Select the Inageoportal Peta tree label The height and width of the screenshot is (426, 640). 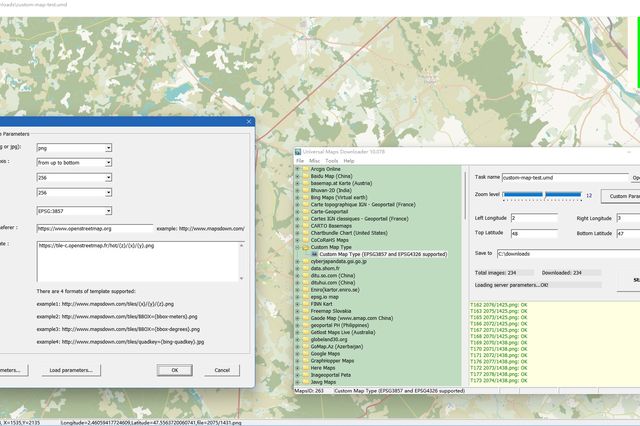pyautogui.click(x=331, y=375)
